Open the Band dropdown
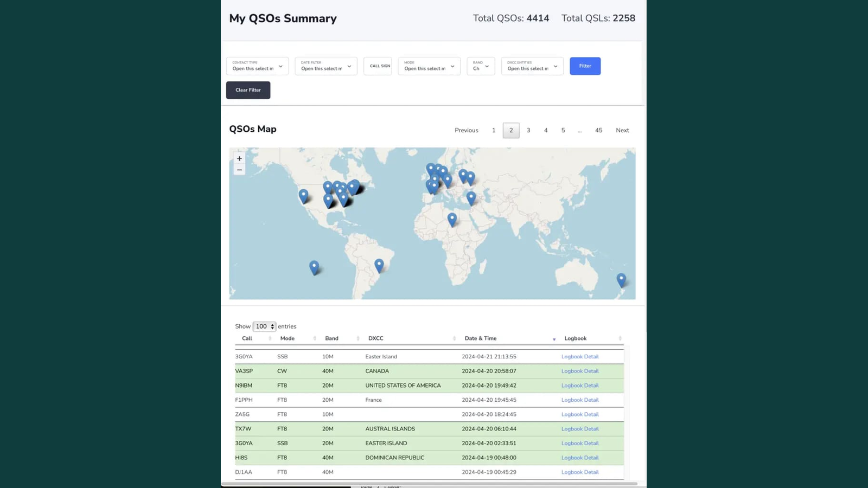Screen dimensions: 868x488 click(x=481, y=66)
